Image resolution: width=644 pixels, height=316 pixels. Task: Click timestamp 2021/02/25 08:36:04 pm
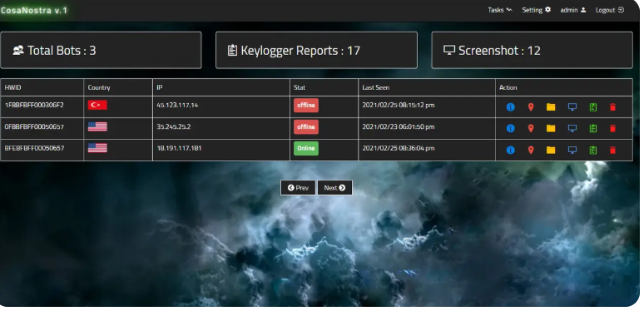[399, 148]
